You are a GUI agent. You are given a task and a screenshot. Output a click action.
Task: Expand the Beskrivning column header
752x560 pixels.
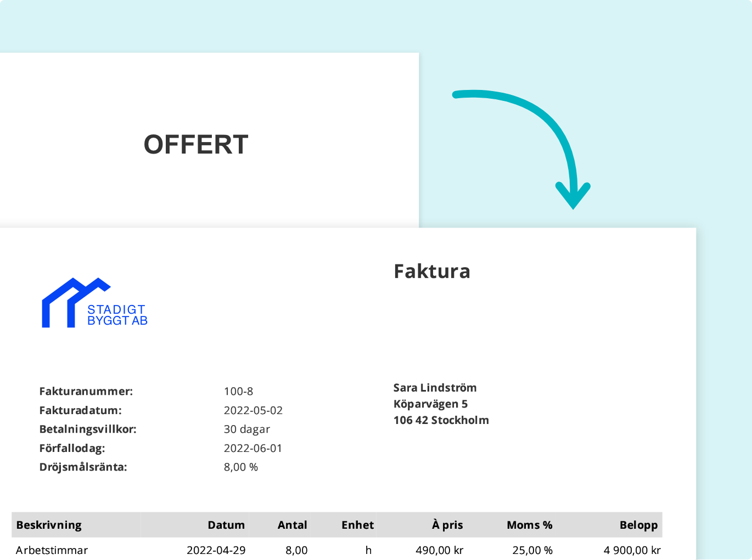coord(48,525)
